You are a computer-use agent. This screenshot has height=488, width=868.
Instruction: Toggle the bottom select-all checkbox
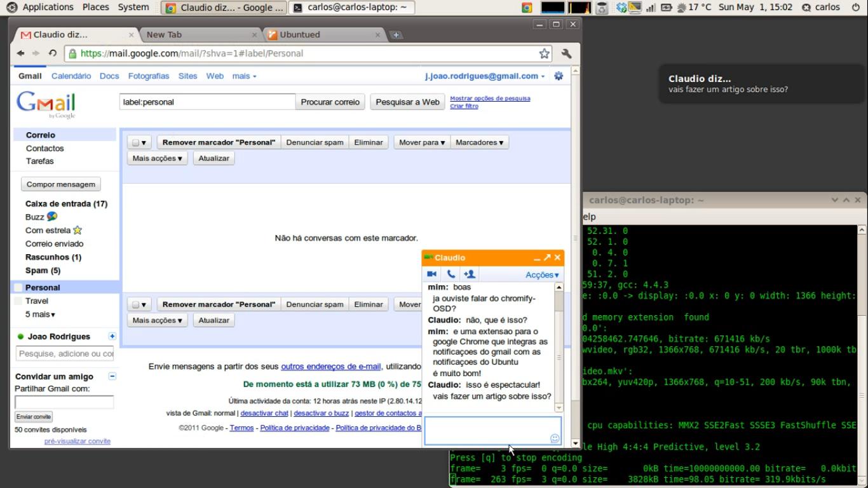[x=135, y=305]
